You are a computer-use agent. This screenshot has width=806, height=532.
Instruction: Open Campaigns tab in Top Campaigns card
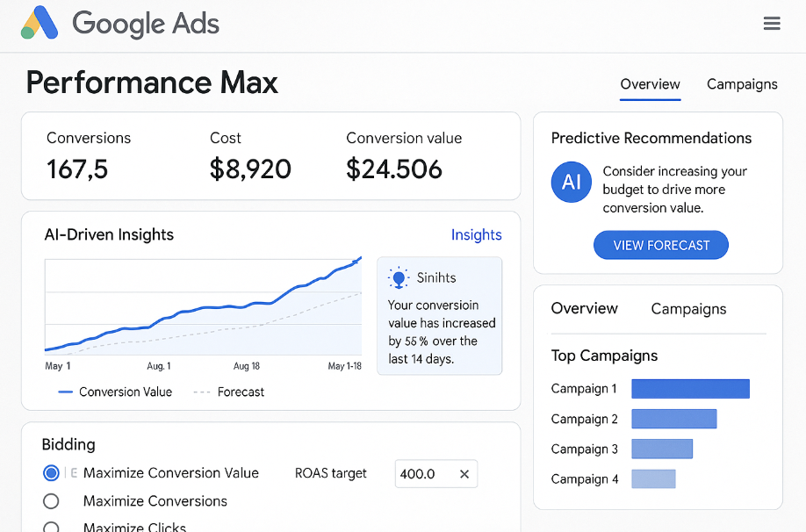coord(688,309)
